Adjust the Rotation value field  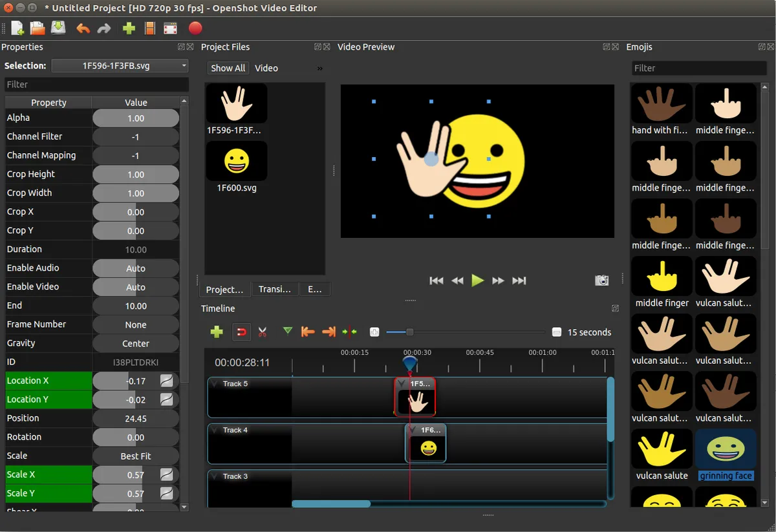[x=136, y=437]
